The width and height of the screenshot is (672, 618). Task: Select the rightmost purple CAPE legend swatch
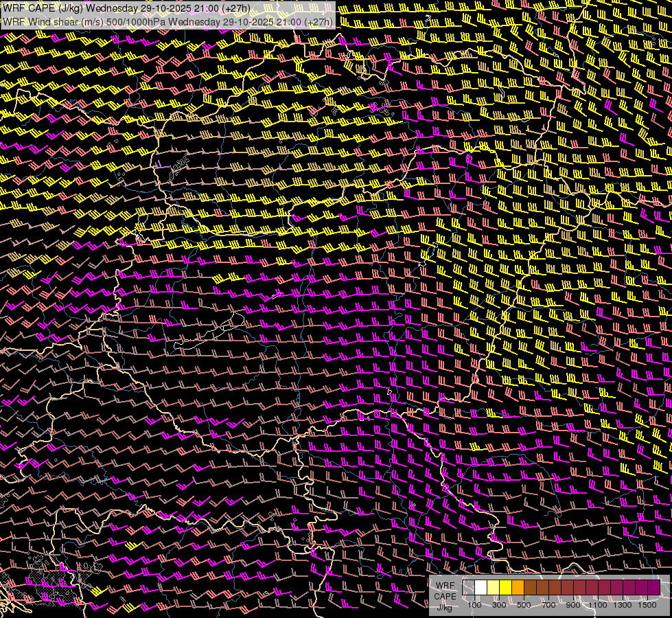653,588
